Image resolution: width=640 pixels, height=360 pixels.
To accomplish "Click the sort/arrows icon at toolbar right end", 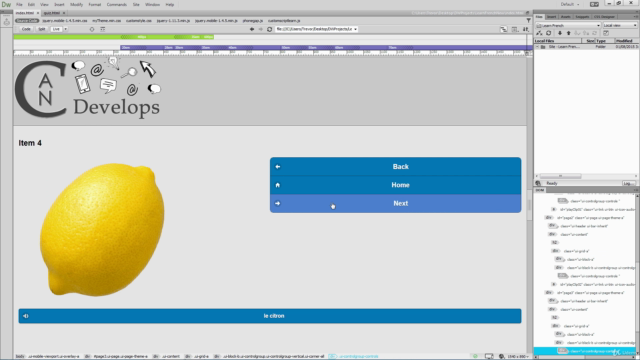I will click(x=526, y=29).
